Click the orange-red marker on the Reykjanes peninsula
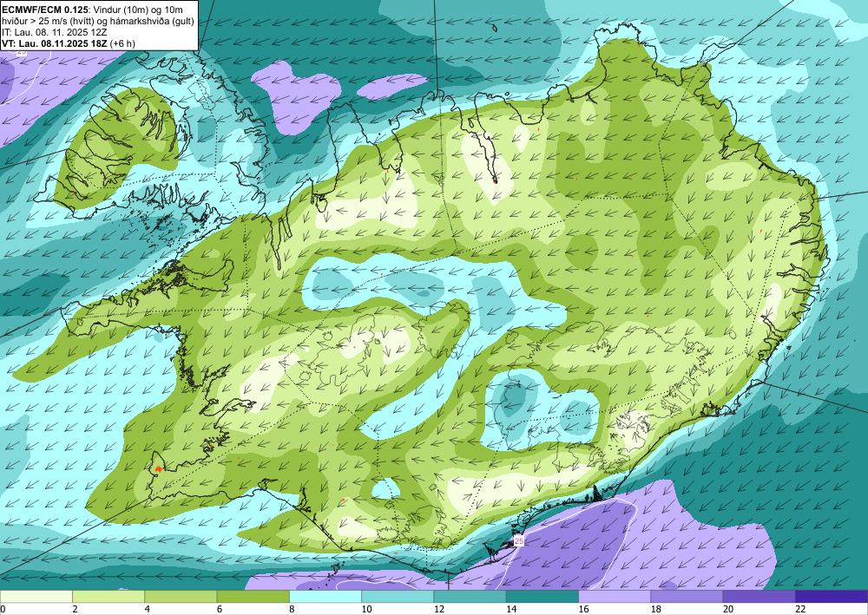Image resolution: width=868 pixels, height=615 pixels. pos(158,468)
